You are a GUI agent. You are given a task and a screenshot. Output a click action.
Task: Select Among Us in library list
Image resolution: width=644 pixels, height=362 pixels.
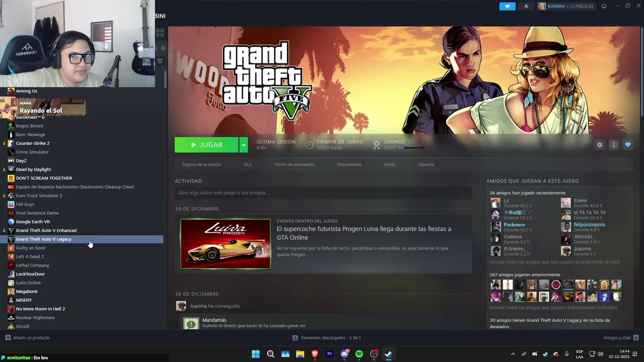26,91
